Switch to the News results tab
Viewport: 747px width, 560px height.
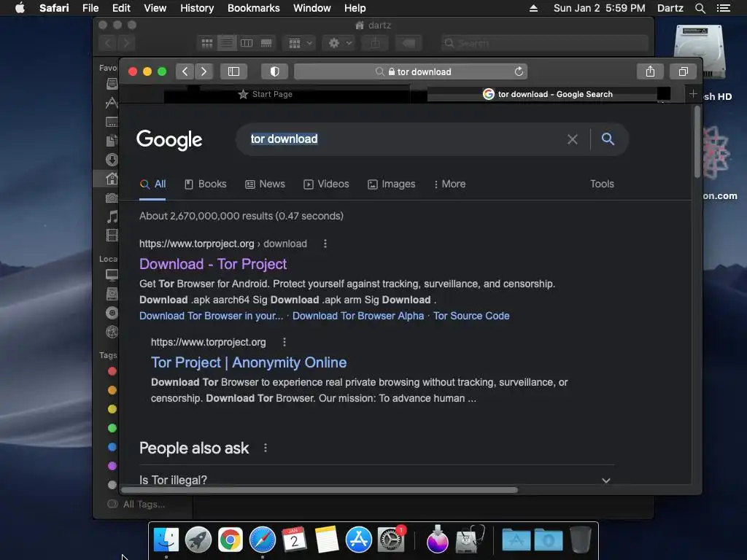265,184
